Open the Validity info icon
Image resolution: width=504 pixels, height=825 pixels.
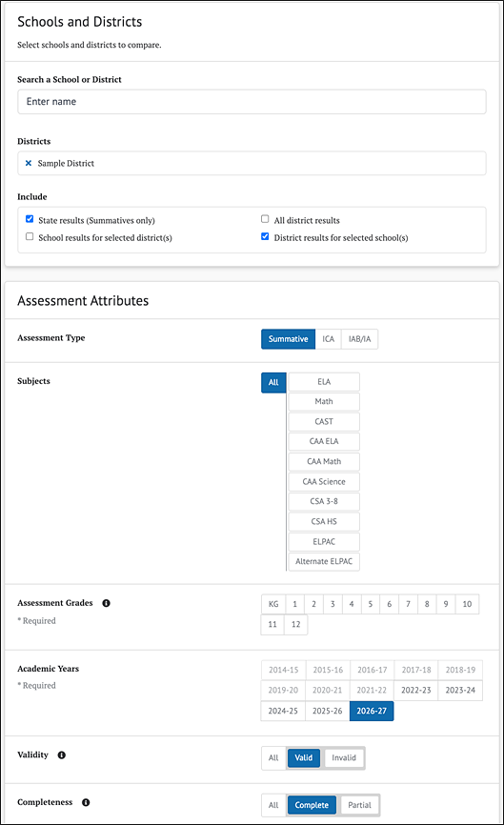coord(62,755)
